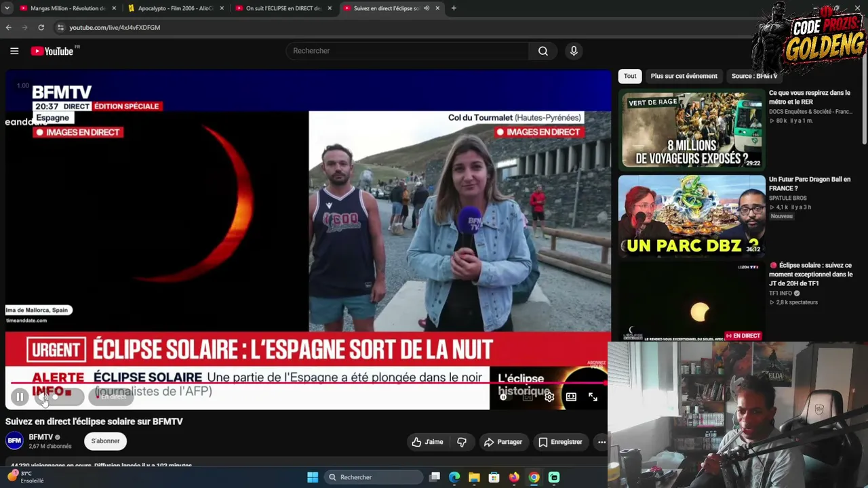Open the BFMTV channel name link
This screenshot has width=868, height=488.
tap(41, 437)
